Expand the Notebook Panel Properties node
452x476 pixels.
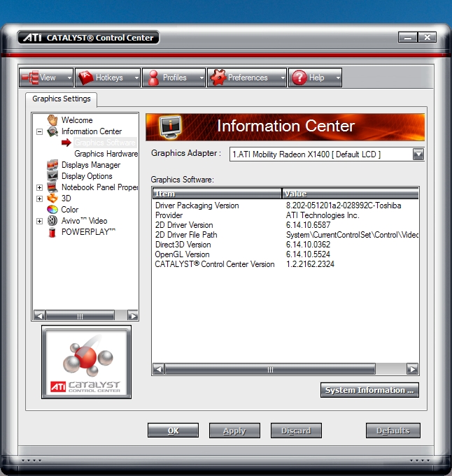point(39,187)
